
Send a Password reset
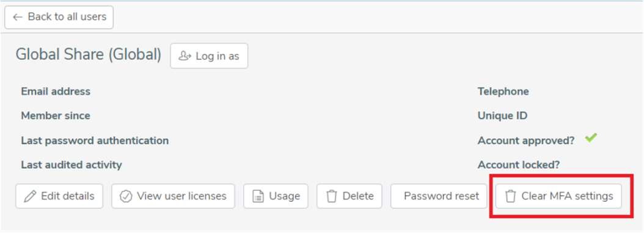[x=439, y=196]
